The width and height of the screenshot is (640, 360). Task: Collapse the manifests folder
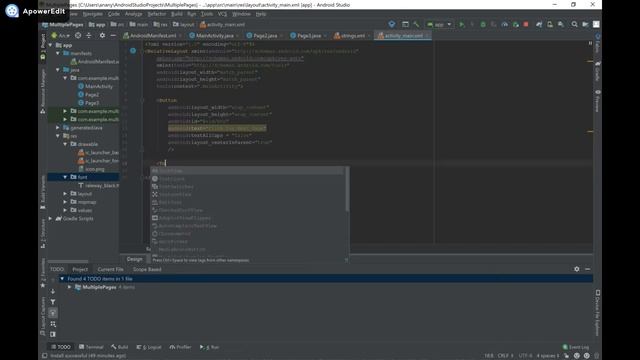pos(58,53)
